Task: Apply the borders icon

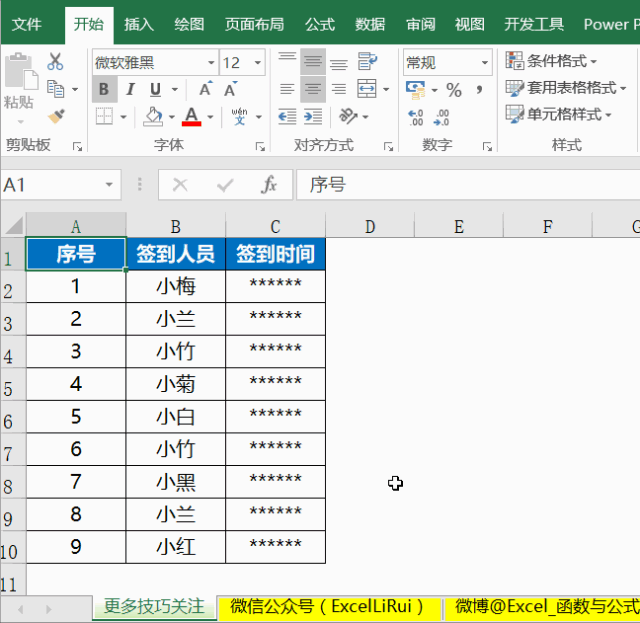Action: click(x=104, y=116)
